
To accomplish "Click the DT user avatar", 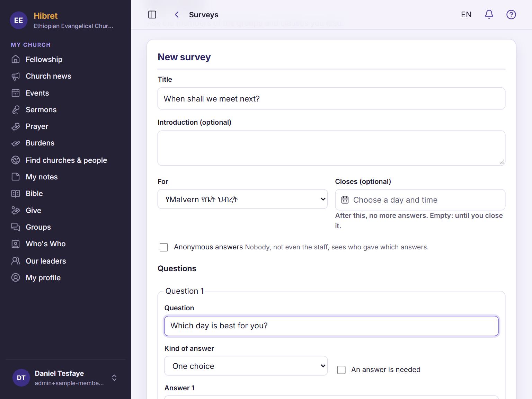I will (21, 378).
